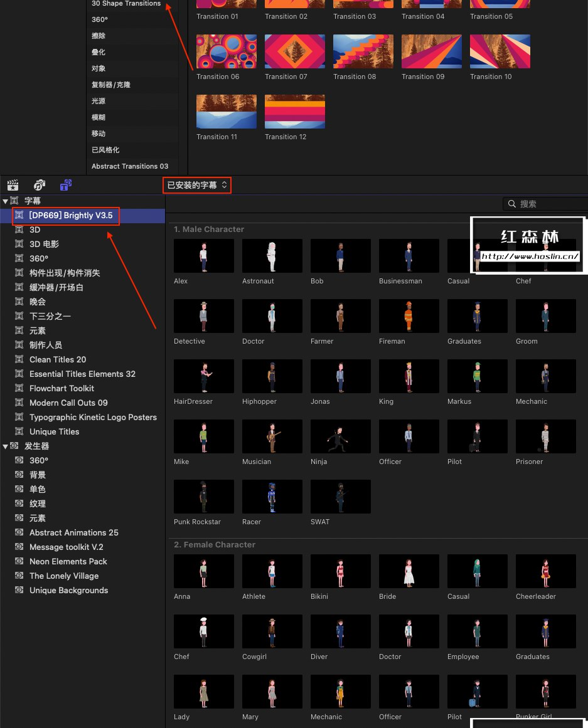Select Modern Call Outs 09 category

click(82, 403)
